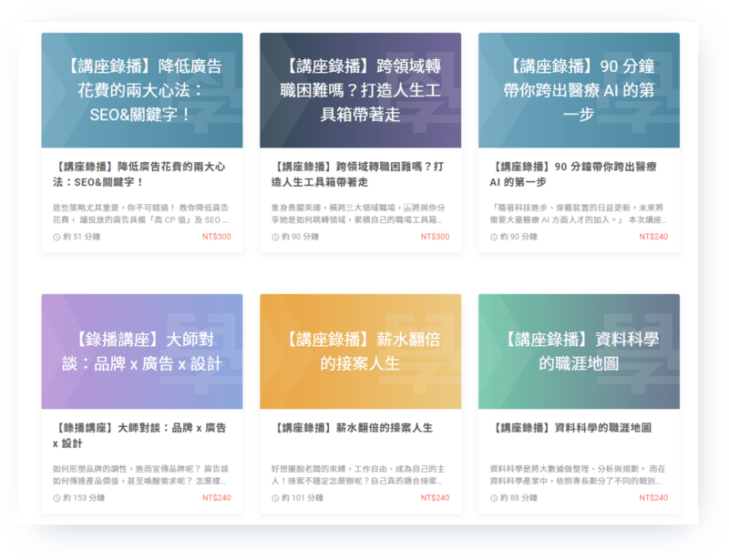Click the description text starting with 如何形塑品牌的調性
729x560 pixels.
point(139,473)
